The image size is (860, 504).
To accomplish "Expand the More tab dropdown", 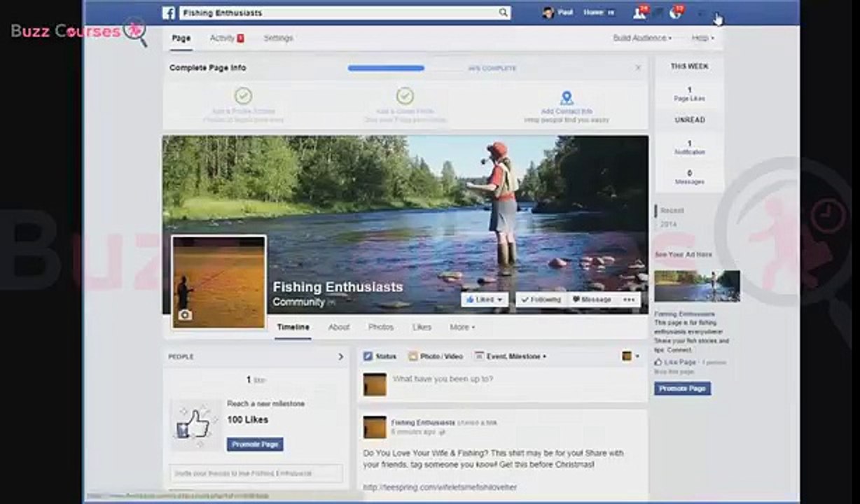I will pyautogui.click(x=462, y=327).
